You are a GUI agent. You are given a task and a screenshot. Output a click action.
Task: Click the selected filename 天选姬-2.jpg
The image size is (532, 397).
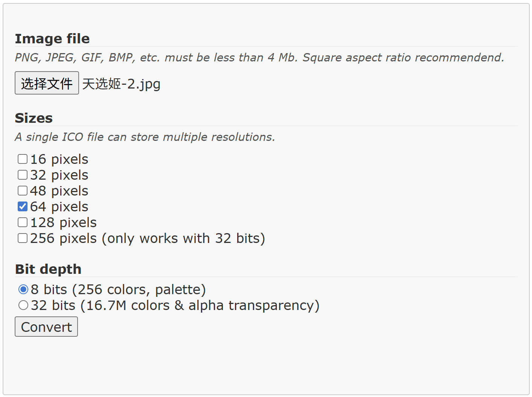121,84
